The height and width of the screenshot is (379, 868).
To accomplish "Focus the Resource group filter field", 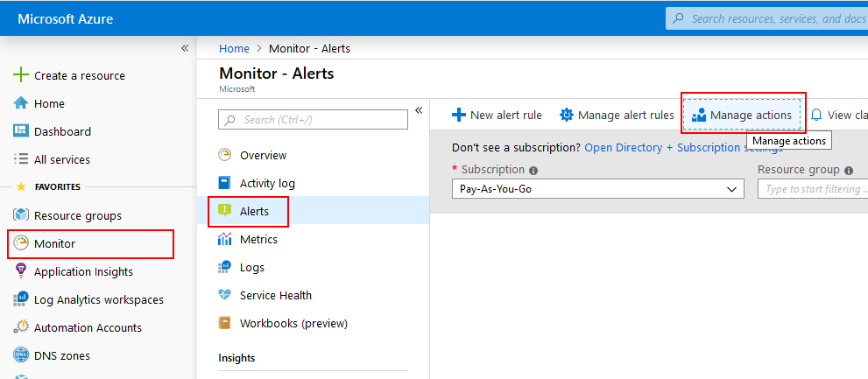I will (x=813, y=189).
